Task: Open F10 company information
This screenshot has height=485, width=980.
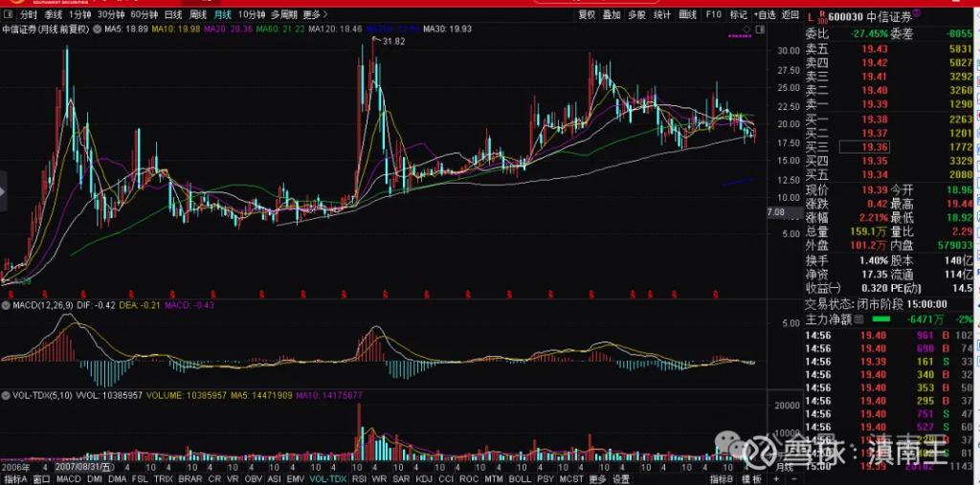Action: pos(713,14)
